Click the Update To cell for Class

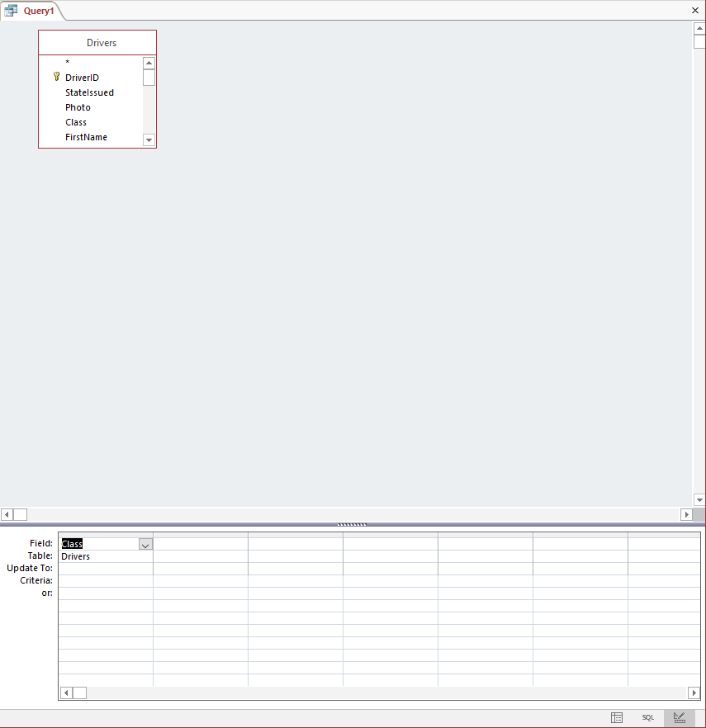tap(106, 569)
